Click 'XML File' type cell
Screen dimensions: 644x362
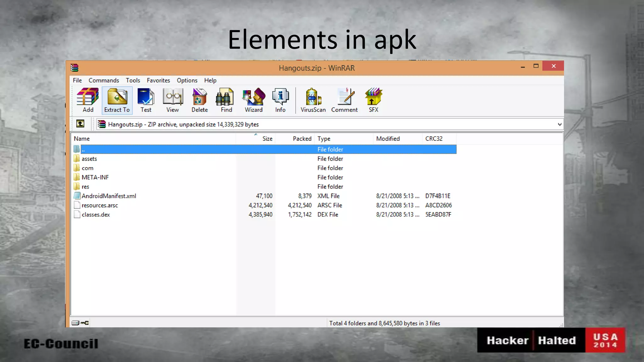coord(328,196)
